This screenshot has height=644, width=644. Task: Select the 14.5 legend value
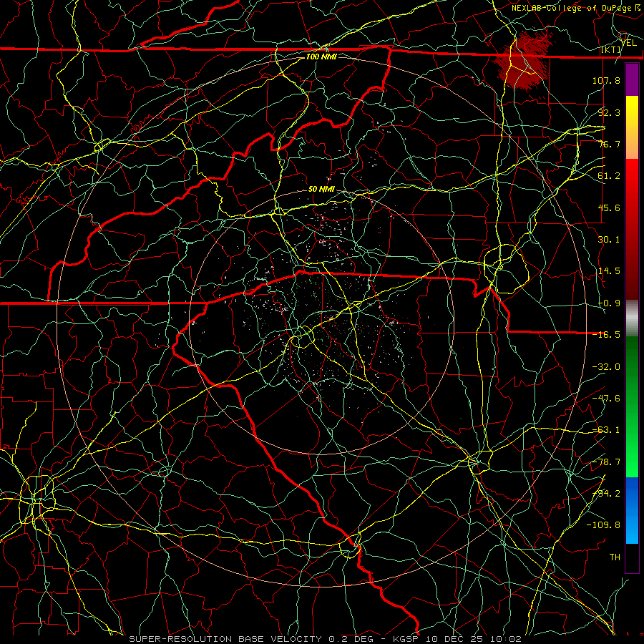(x=609, y=271)
